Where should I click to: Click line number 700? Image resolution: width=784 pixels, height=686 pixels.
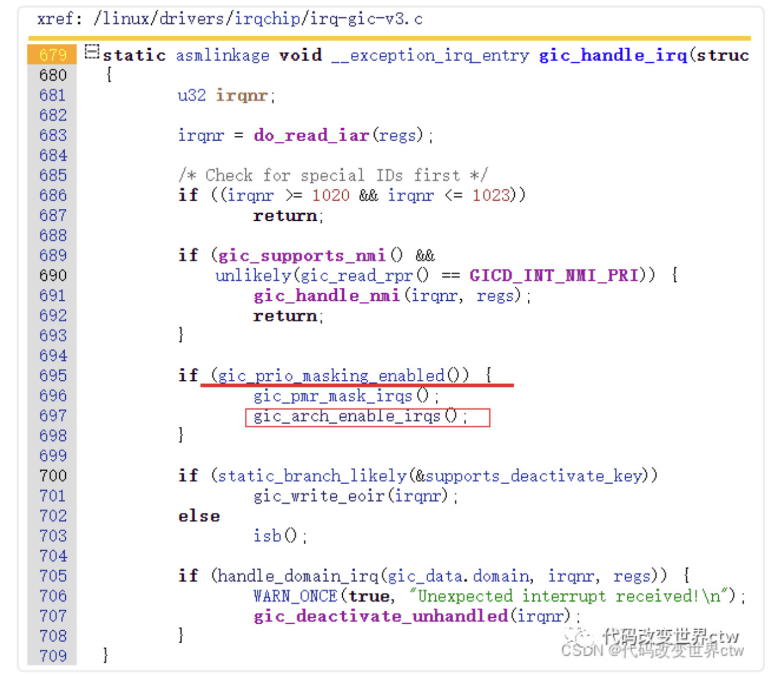click(x=53, y=476)
